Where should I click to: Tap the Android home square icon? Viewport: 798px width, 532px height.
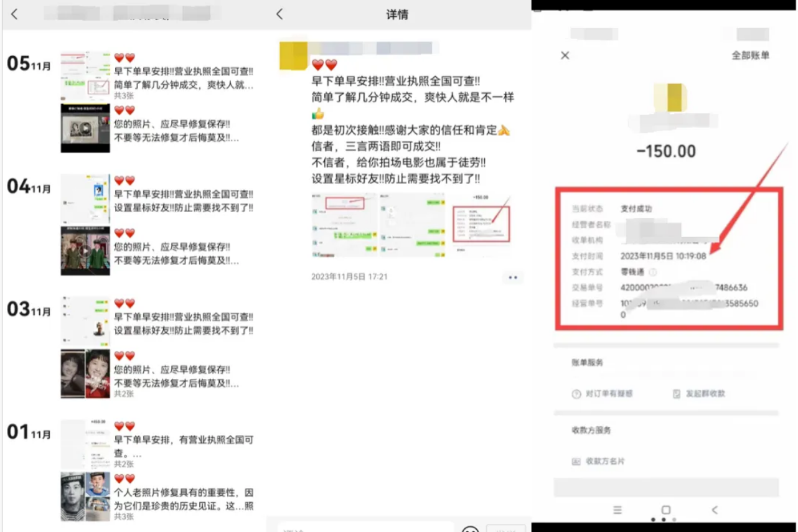pos(665,510)
